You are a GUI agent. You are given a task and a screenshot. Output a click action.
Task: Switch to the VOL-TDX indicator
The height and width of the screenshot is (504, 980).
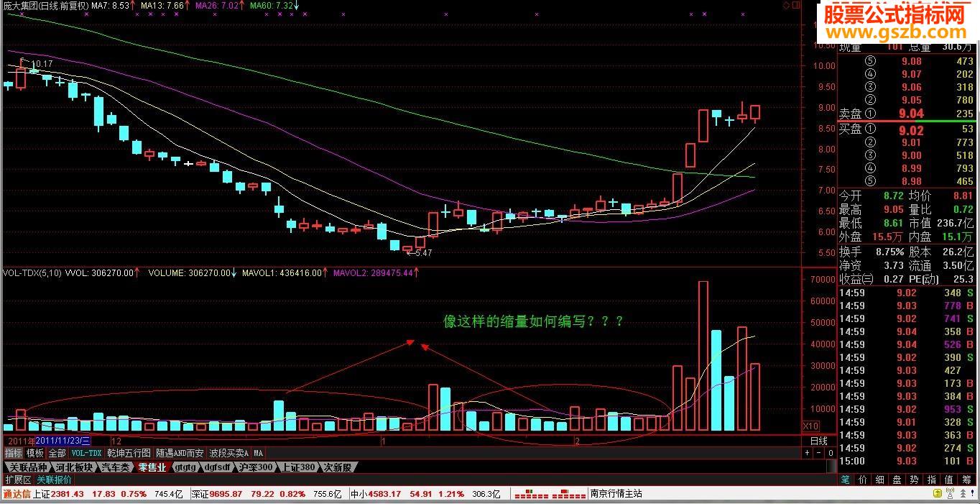[86, 453]
